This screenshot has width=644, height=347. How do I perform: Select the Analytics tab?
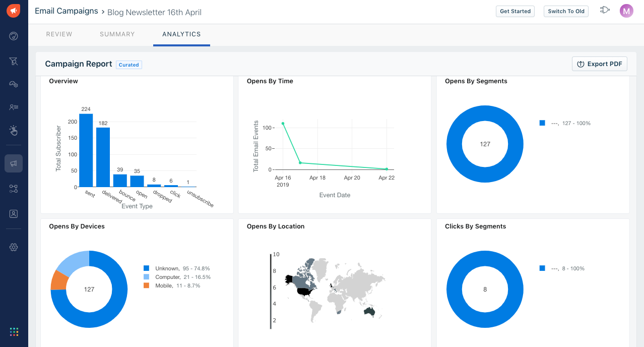coord(181,34)
